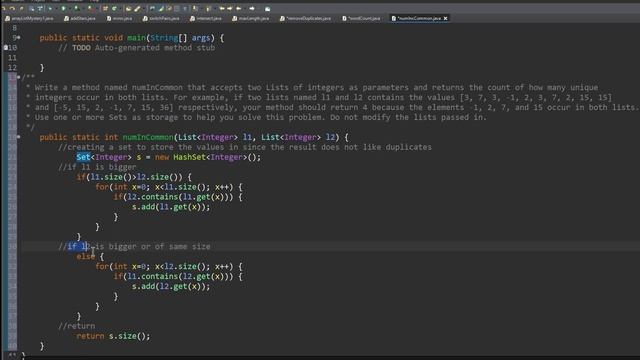
Task: Collapse the main method at line 9
Action: (x=19, y=38)
